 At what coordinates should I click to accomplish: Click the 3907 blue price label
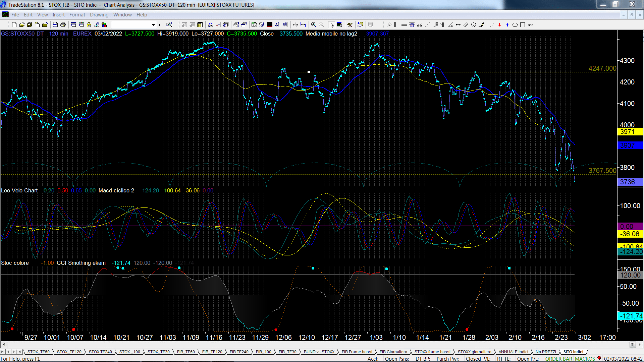tap(630, 145)
